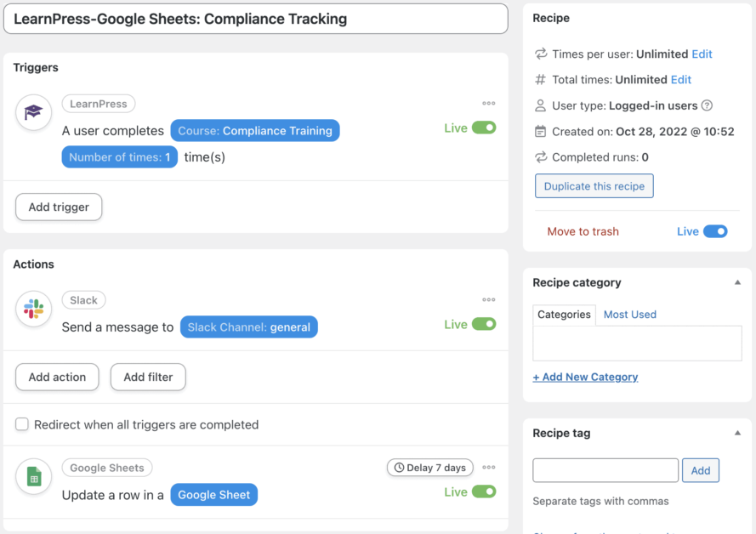Image resolution: width=756 pixels, height=534 pixels.
Task: Click the Move to trash link
Action: coord(583,231)
